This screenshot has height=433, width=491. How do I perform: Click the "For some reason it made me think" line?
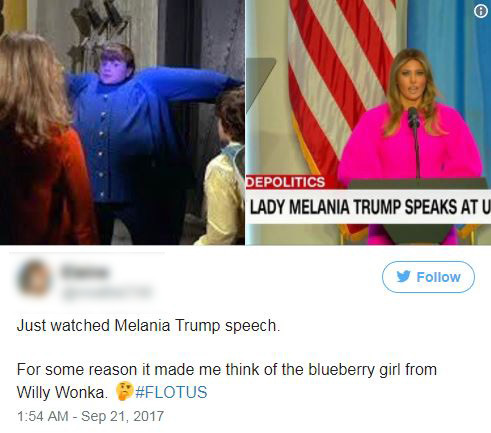pyautogui.click(x=227, y=370)
